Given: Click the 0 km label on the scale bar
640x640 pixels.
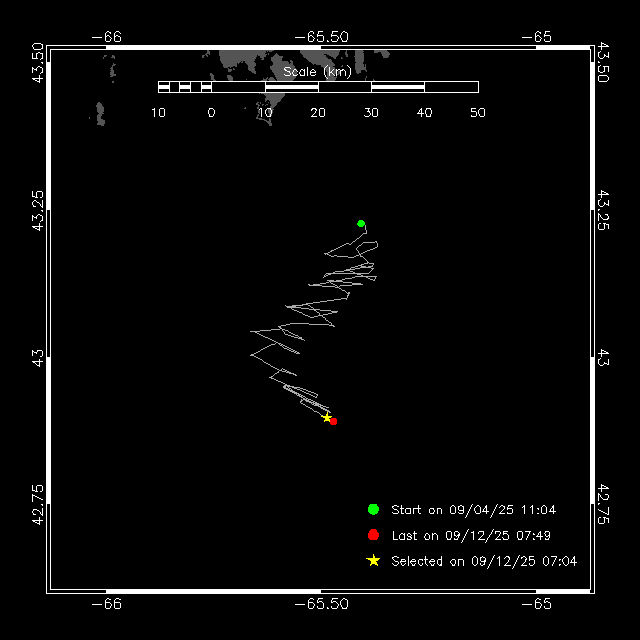Looking at the screenshot, I should (x=211, y=112).
